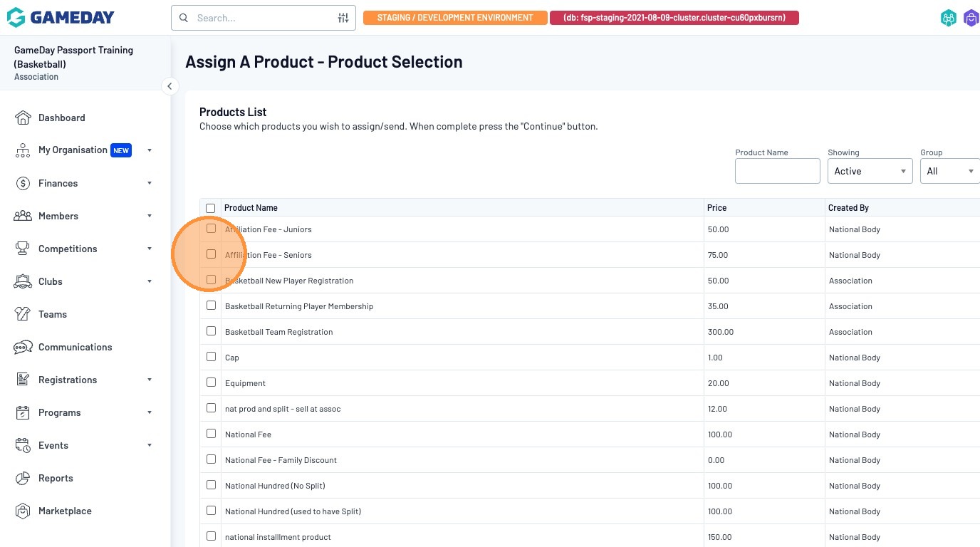Open the Teams menu item
This screenshot has width=980, height=547.
(53, 314)
